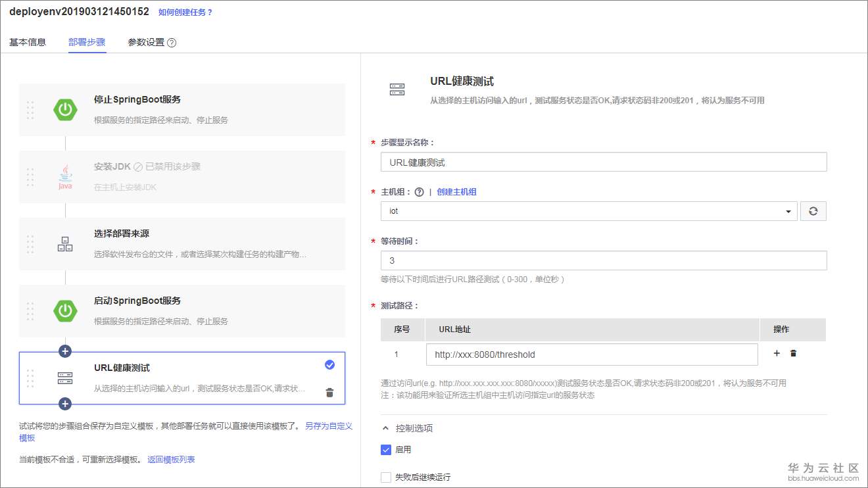Viewport: 868px width, 488px height.
Task: Click the task name deployenv201903121450152
Action: pyautogui.click(x=79, y=12)
